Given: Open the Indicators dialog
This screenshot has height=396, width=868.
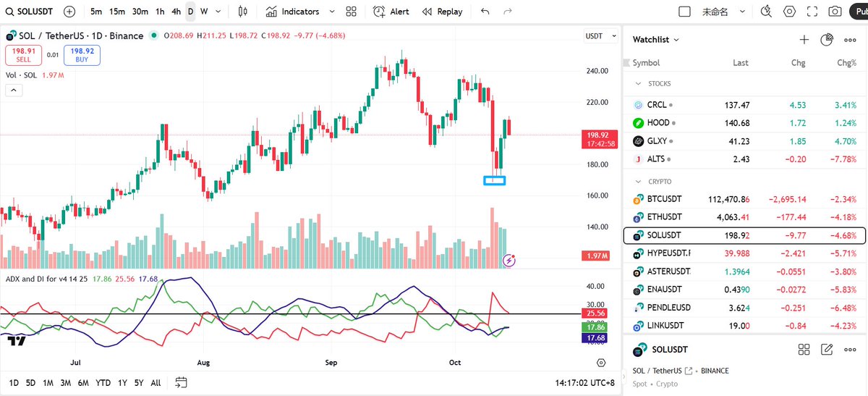Looking at the screenshot, I should 292,12.
